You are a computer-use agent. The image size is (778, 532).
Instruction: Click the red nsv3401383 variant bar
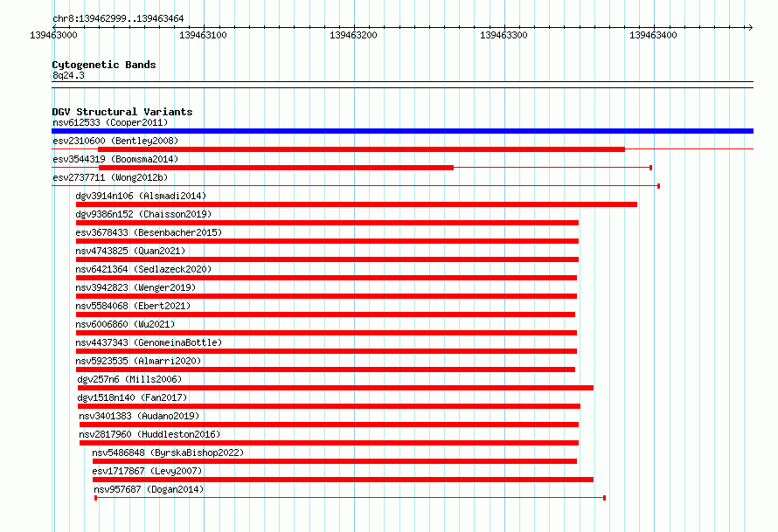click(329, 425)
